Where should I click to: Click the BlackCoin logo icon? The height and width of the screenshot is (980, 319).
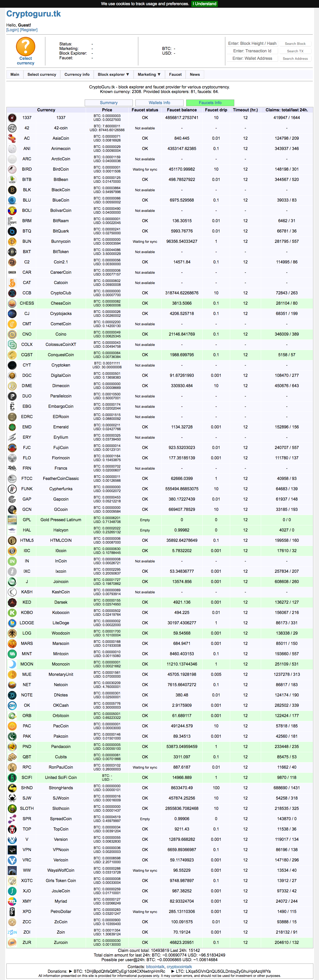pyautogui.click(x=12, y=190)
